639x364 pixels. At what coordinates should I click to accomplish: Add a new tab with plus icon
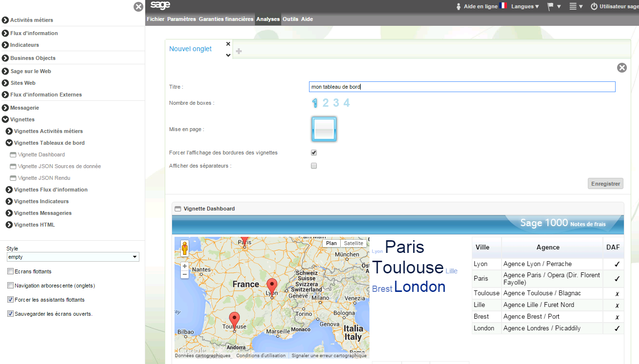tap(239, 51)
